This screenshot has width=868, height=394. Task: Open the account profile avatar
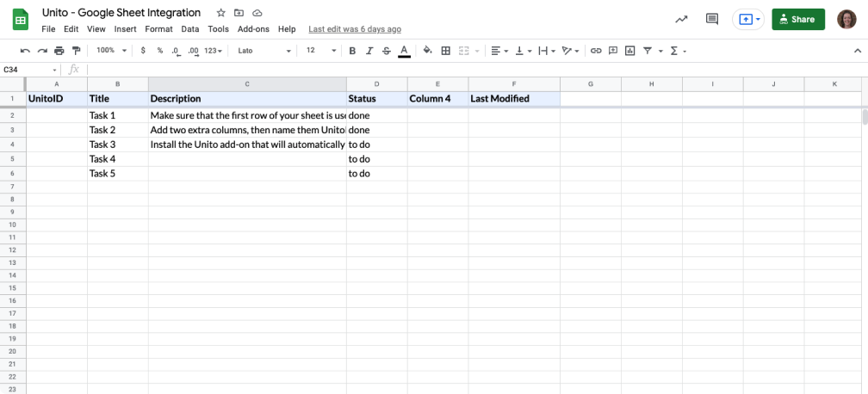[x=846, y=20]
